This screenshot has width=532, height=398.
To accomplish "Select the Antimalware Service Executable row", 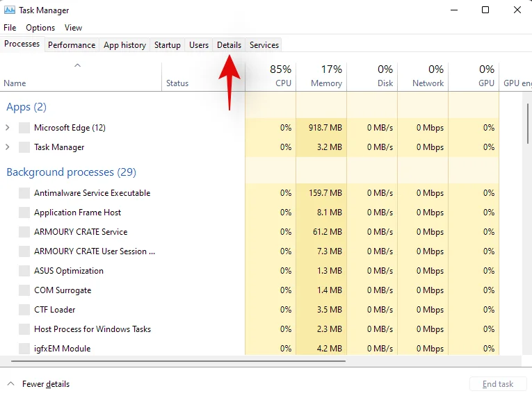I will [x=250, y=193].
